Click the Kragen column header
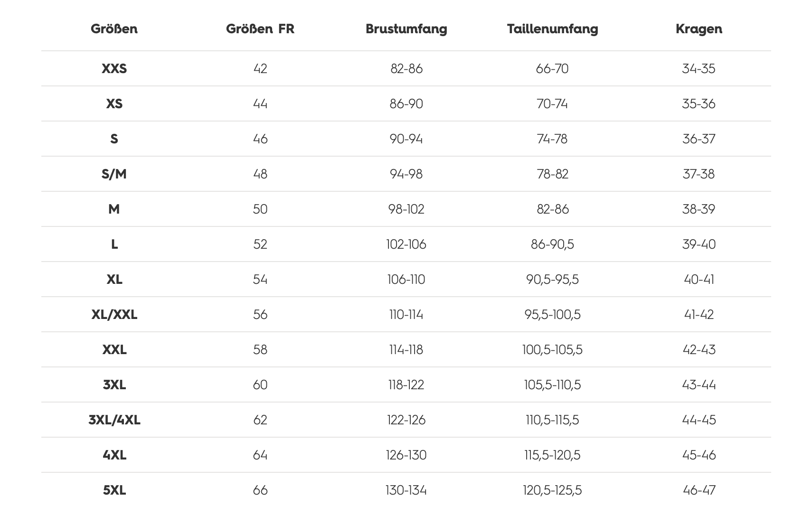Image resolution: width=812 pixels, height=525 pixels. point(699,29)
